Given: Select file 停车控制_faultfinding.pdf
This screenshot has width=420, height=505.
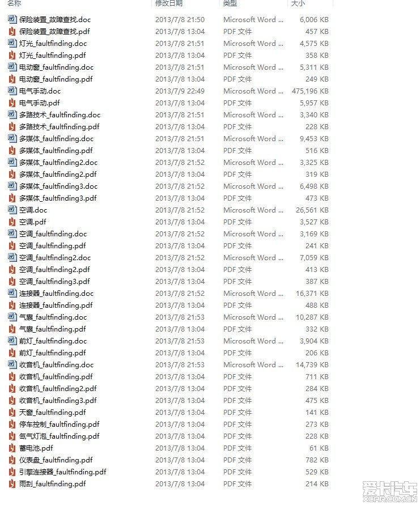Looking at the screenshot, I should [x=60, y=424].
